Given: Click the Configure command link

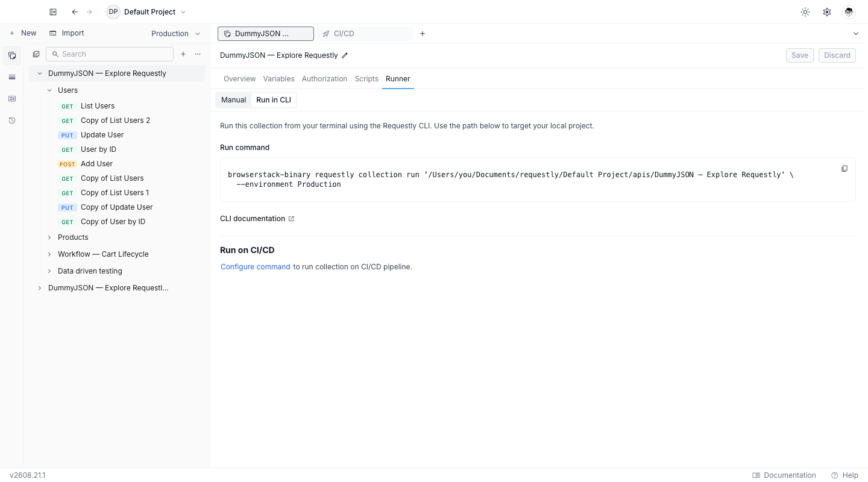Looking at the screenshot, I should (256, 267).
